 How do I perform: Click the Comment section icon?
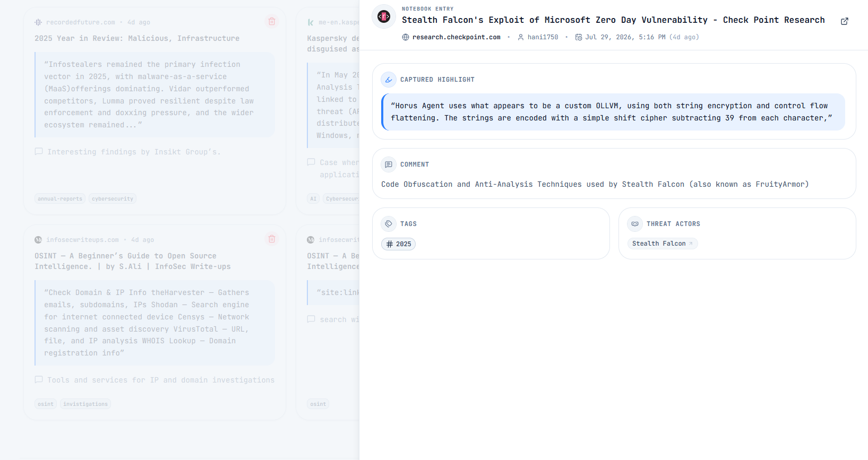pyautogui.click(x=389, y=164)
